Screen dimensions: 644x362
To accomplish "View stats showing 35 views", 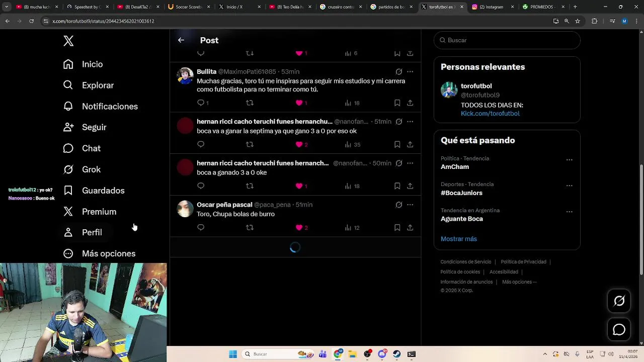I will [x=352, y=145].
